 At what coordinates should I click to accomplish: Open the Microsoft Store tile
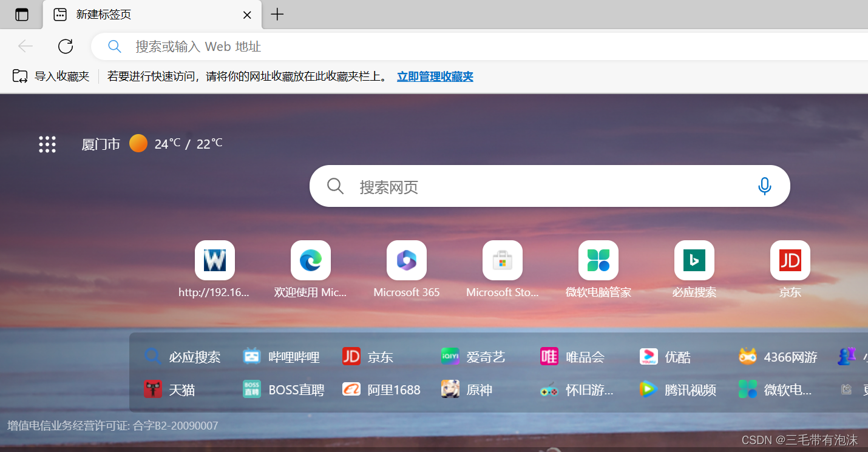pos(503,270)
